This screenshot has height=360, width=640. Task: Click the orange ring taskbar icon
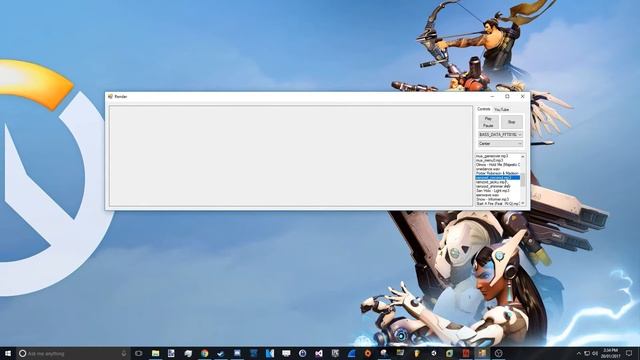click(368, 353)
